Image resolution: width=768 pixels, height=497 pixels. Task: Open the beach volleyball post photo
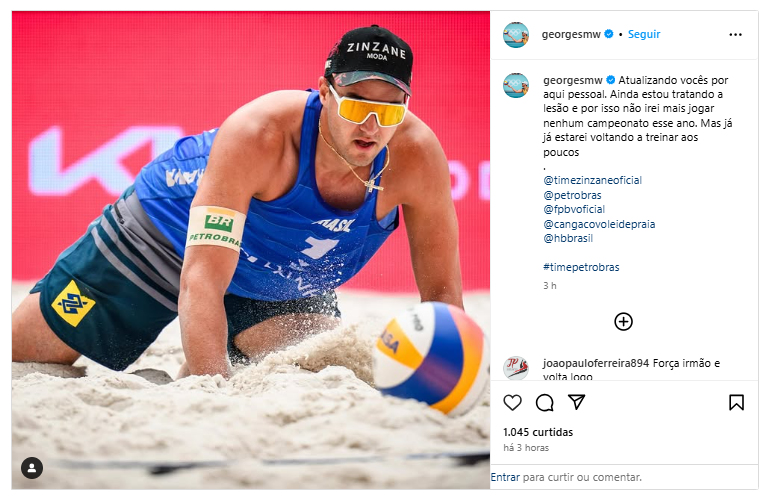(251, 250)
